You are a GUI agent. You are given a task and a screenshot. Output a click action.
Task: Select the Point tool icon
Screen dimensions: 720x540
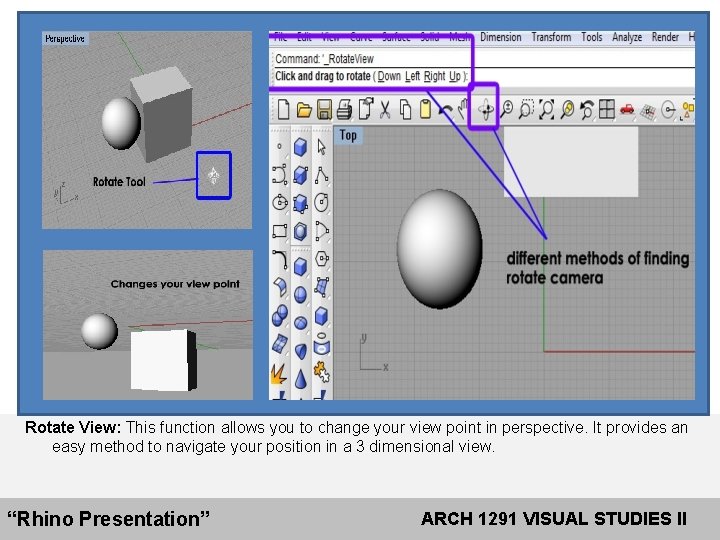tap(280, 147)
